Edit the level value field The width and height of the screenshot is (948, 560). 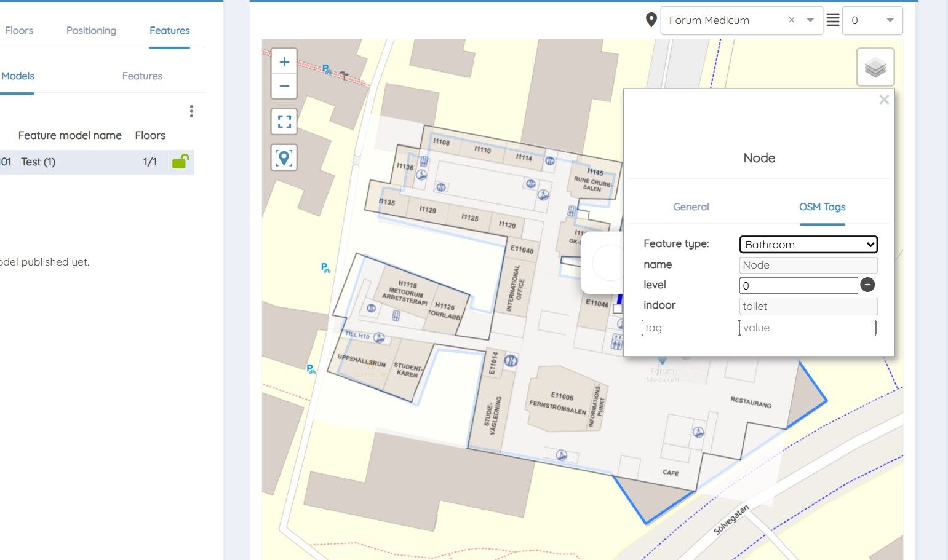(799, 285)
